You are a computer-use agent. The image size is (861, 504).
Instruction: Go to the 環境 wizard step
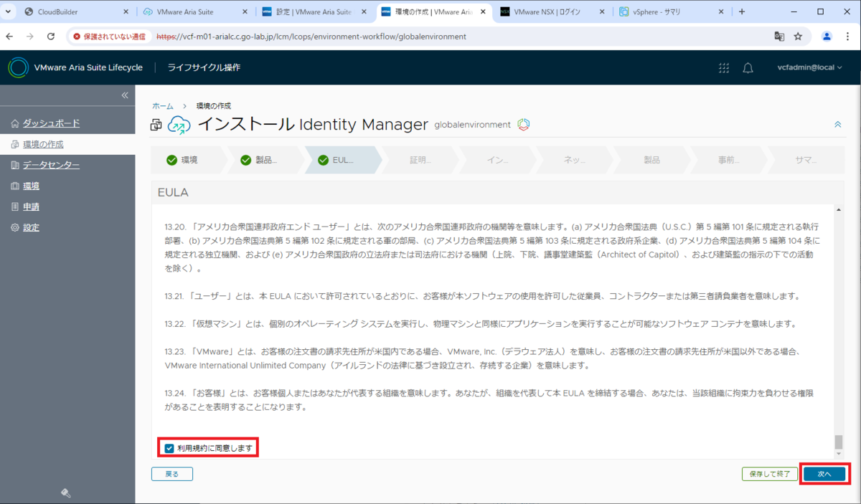click(x=189, y=160)
